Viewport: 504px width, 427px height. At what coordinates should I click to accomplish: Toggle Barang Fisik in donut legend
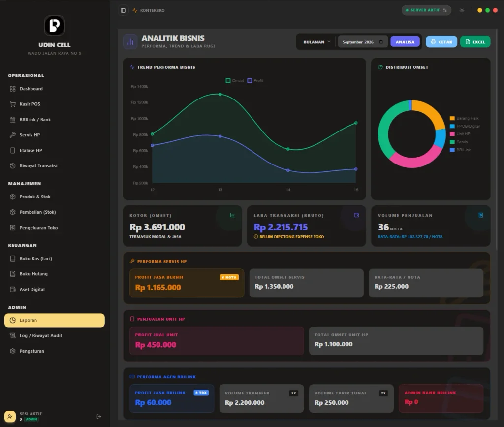(464, 118)
